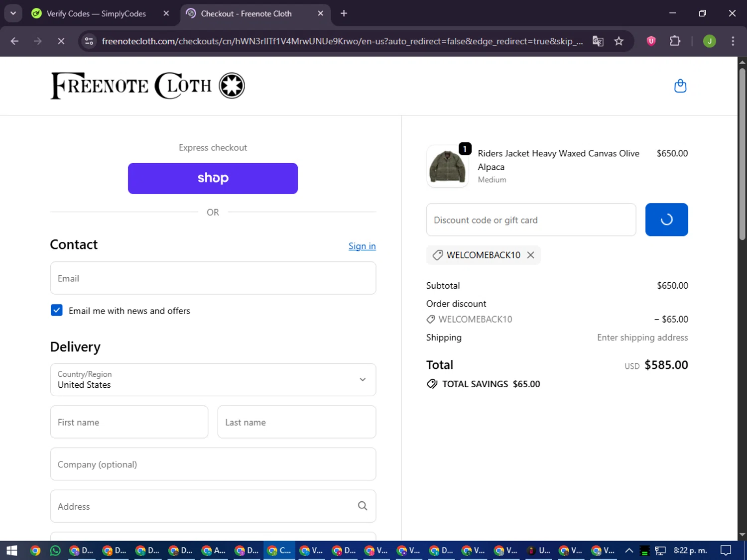Close the Checkout - Freenote Cloth tab
The image size is (747, 560).
(x=321, y=13)
